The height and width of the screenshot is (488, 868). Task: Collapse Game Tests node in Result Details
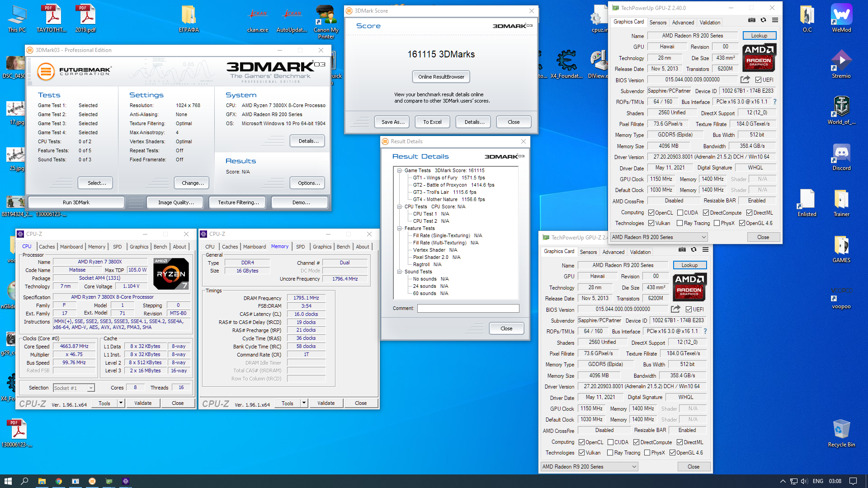pos(400,171)
